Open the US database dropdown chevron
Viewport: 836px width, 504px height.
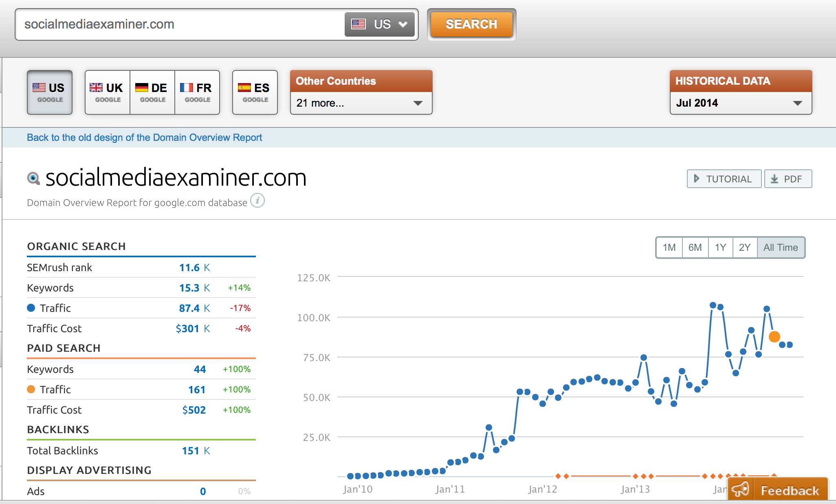pyautogui.click(x=403, y=24)
